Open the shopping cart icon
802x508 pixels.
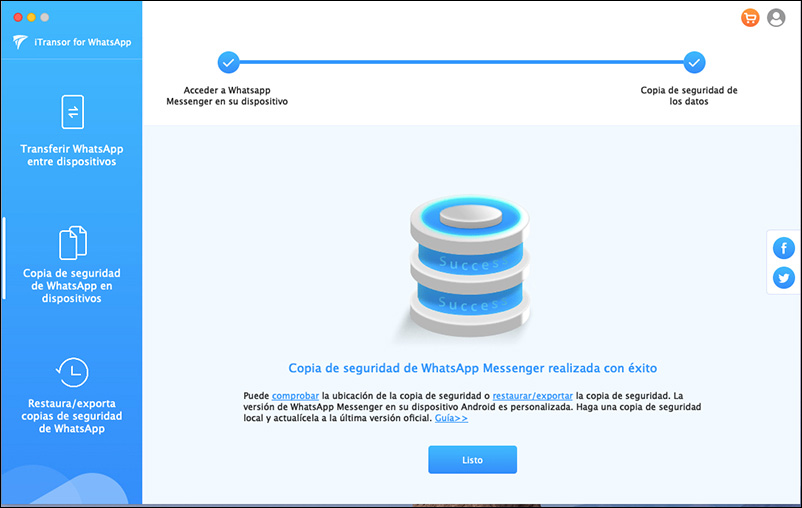pos(750,18)
